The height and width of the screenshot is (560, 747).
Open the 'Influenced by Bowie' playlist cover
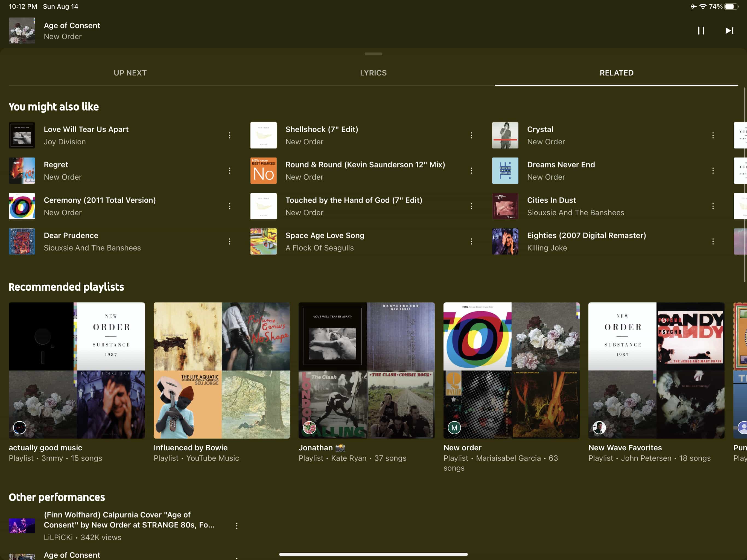click(221, 370)
